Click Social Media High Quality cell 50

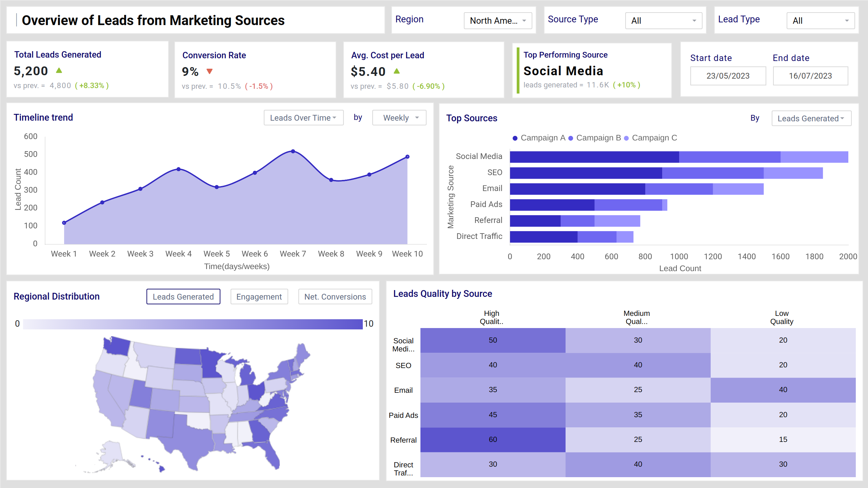coord(493,340)
